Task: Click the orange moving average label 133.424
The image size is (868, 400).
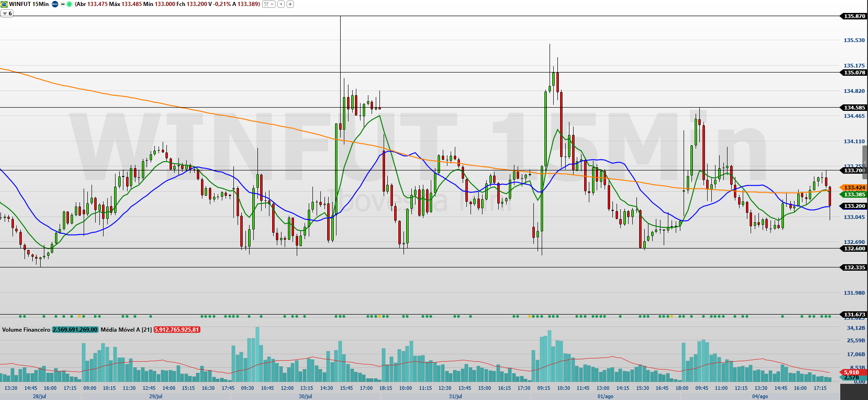Action: (853, 188)
